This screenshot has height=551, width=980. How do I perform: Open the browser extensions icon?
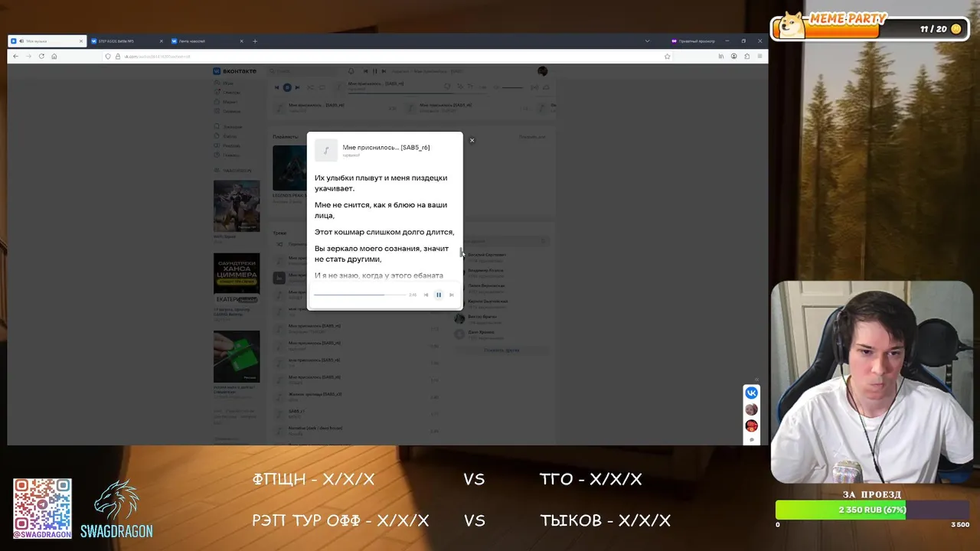[x=746, y=56]
